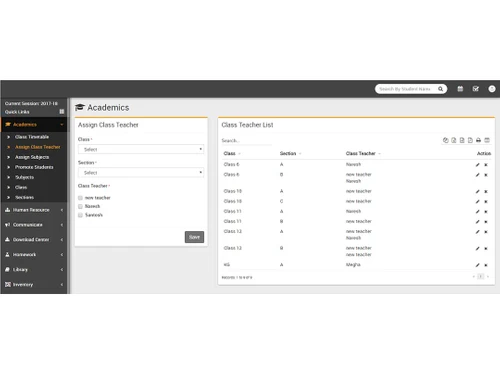Delete the Class 12 section A row

coord(486,231)
